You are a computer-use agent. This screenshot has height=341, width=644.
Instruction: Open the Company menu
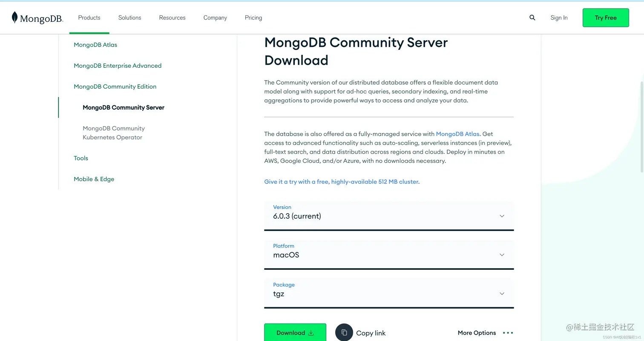point(215,17)
